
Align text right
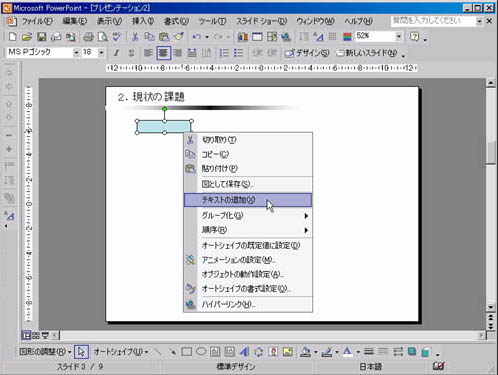tap(178, 53)
